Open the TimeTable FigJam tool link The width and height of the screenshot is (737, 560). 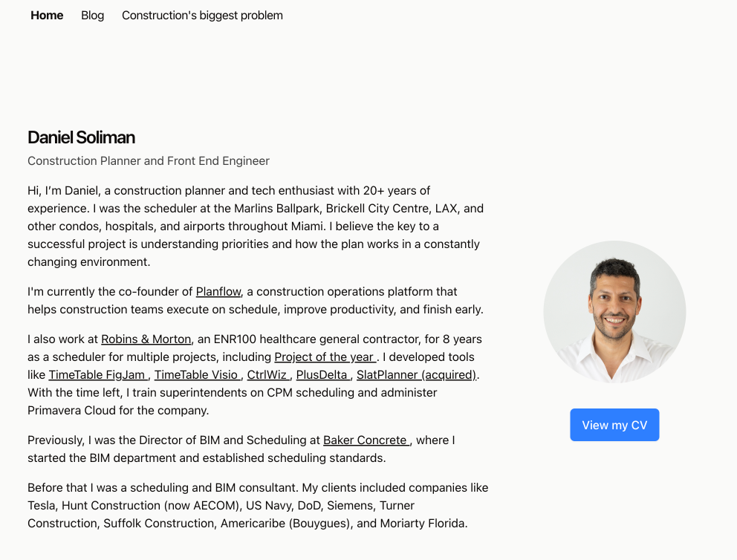click(98, 375)
